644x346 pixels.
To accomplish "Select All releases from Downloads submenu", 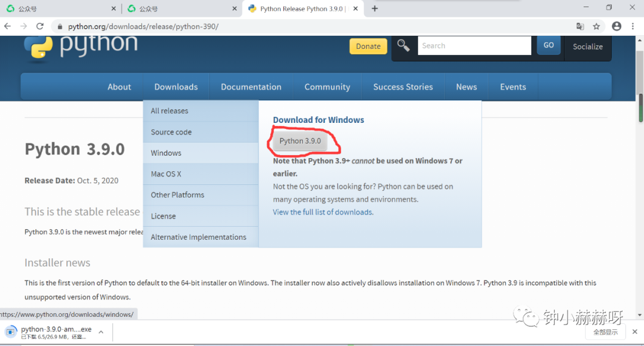I will click(200, 111).
